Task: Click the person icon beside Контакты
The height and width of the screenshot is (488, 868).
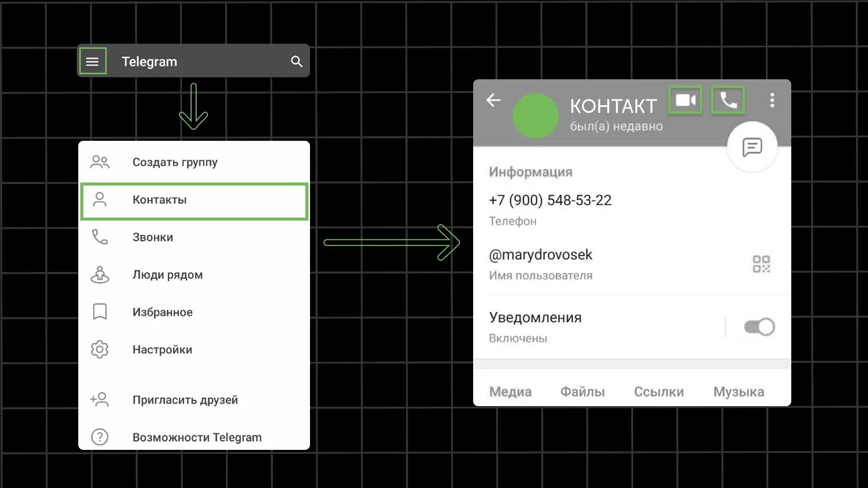Action: click(100, 199)
